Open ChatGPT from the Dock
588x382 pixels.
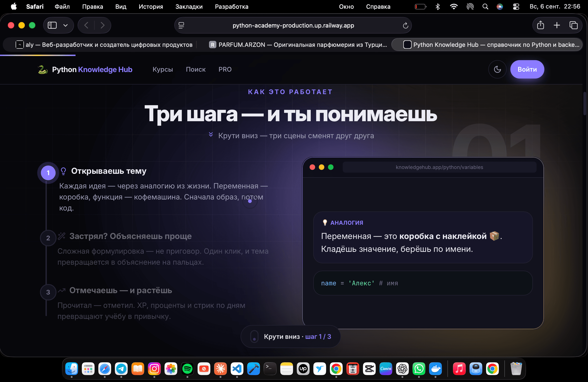pos(402,369)
